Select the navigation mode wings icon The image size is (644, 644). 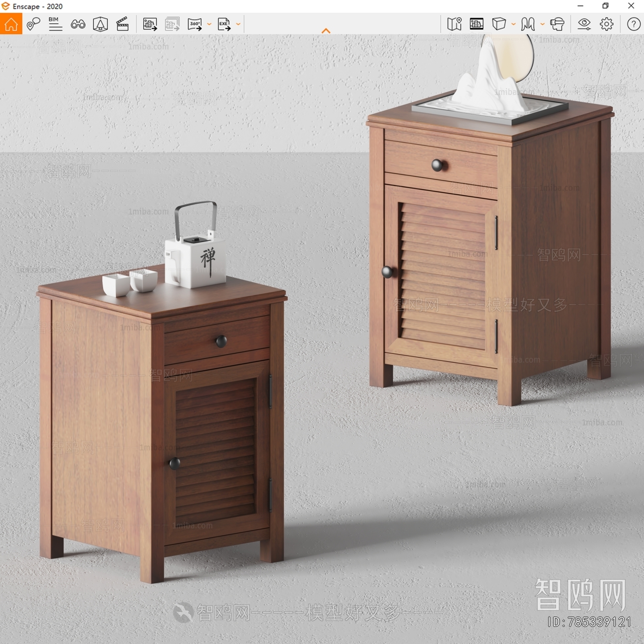click(x=528, y=24)
